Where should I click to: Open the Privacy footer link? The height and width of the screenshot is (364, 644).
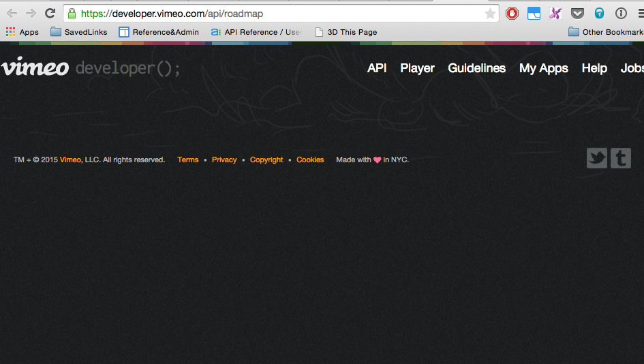[x=224, y=160]
